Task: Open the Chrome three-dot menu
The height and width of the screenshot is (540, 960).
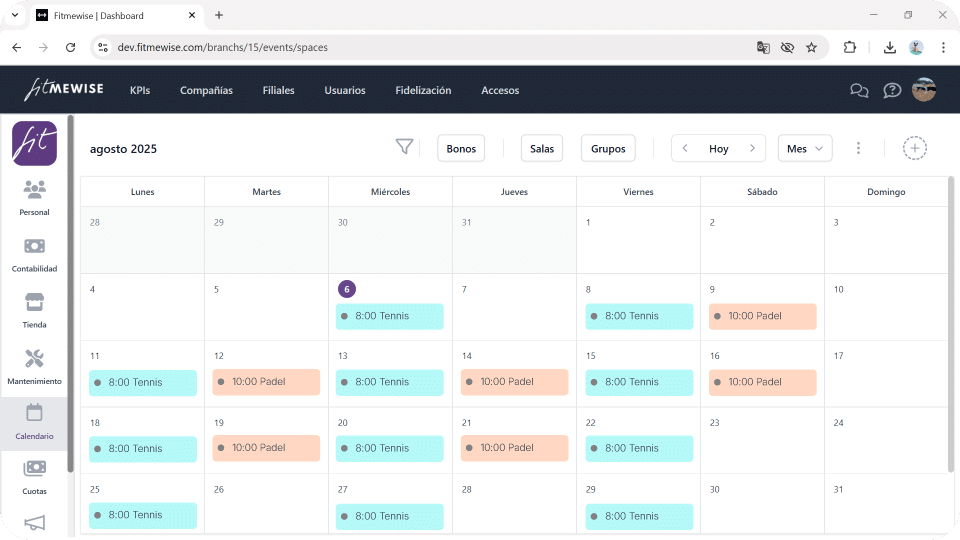Action: click(943, 47)
